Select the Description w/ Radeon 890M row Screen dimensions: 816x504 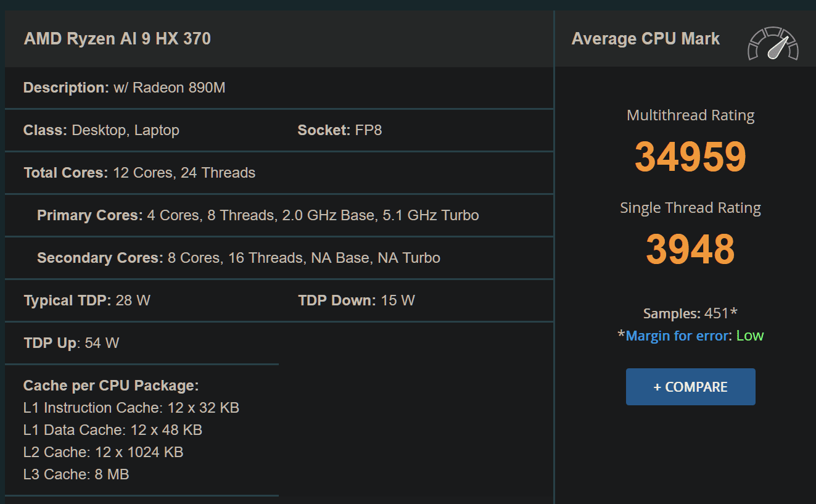tap(279, 88)
